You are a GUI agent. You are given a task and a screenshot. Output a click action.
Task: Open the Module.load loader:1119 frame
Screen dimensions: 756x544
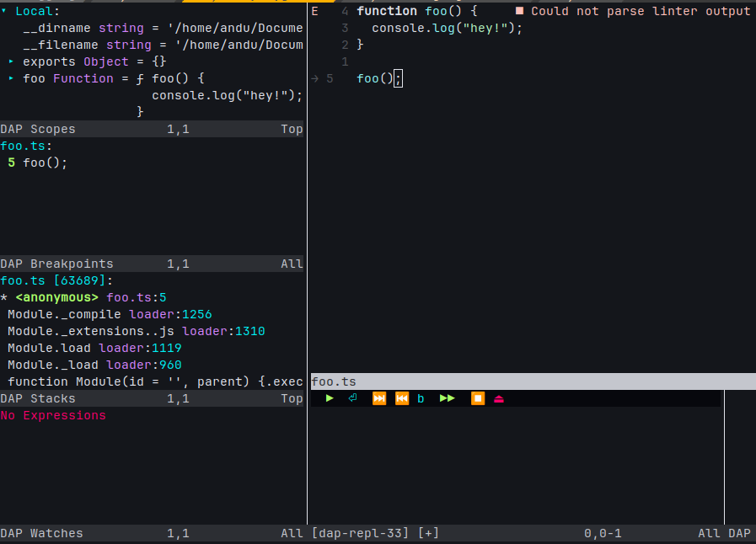click(94, 348)
